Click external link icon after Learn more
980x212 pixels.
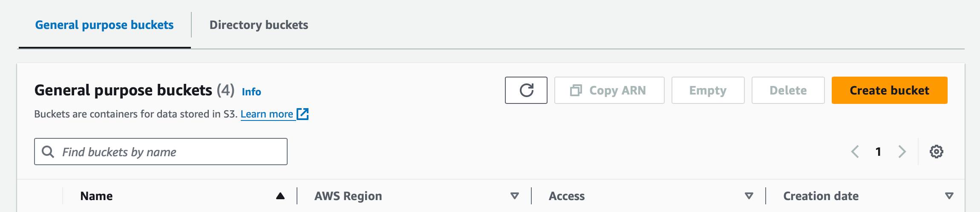click(x=303, y=114)
